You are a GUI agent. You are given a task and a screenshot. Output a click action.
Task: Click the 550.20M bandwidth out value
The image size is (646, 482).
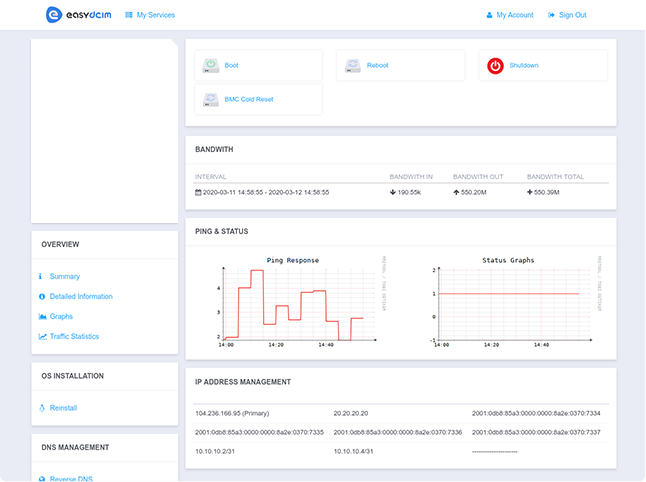tap(473, 192)
